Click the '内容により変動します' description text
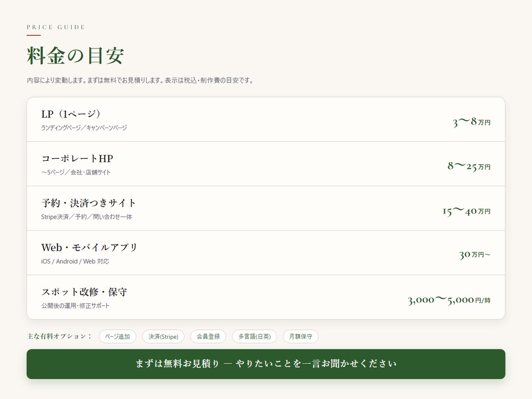Viewport: 532px width, 399px height. (140, 81)
